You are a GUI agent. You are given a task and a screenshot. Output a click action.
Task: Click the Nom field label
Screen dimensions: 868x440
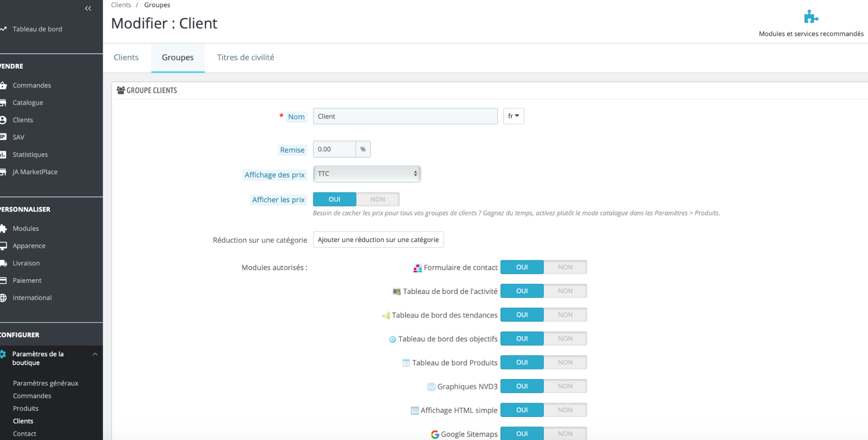coord(297,117)
